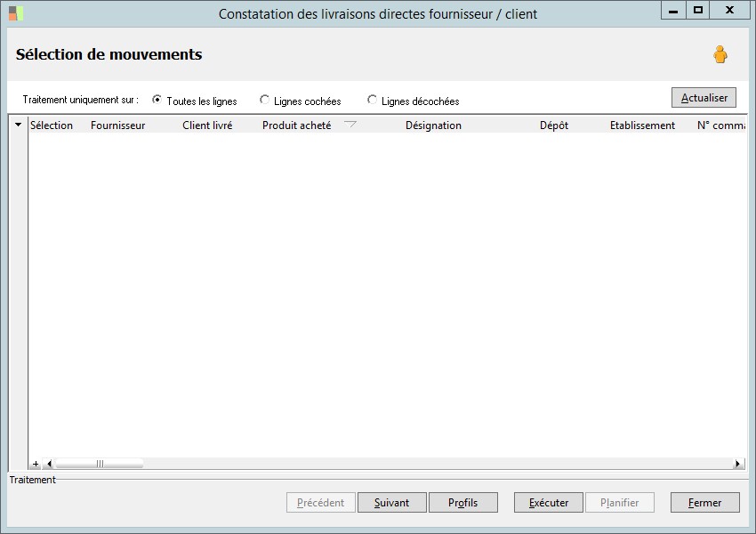Select the 'Lignes cochées' radio option
756x534 pixels.
pyautogui.click(x=264, y=100)
